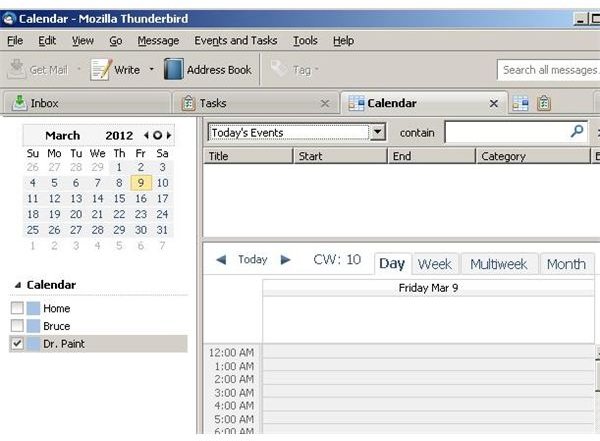Image resolution: width=600 pixels, height=441 pixels.
Task: Switch to Day view tab
Action: click(392, 264)
